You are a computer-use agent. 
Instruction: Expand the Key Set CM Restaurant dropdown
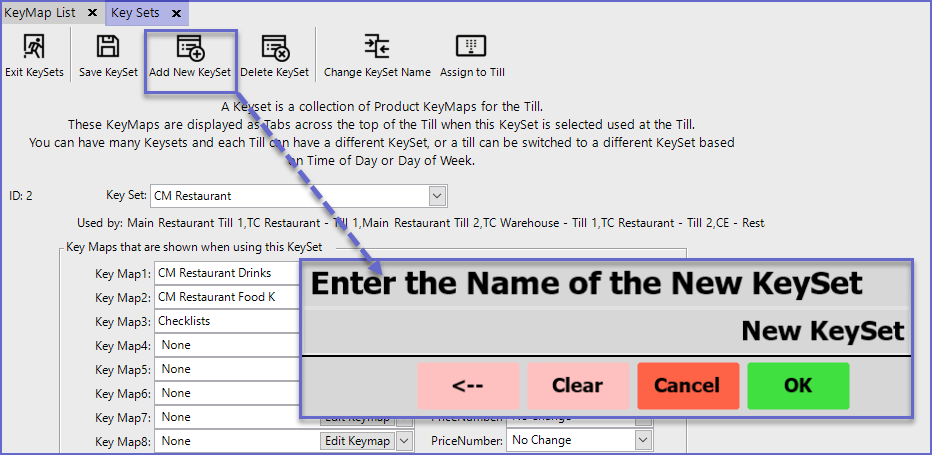tap(437, 196)
